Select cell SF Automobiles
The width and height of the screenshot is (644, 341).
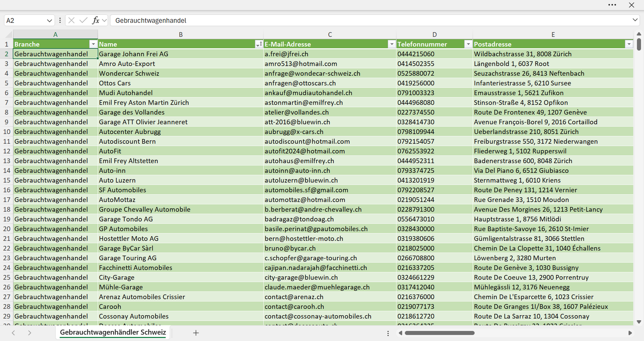181,190
